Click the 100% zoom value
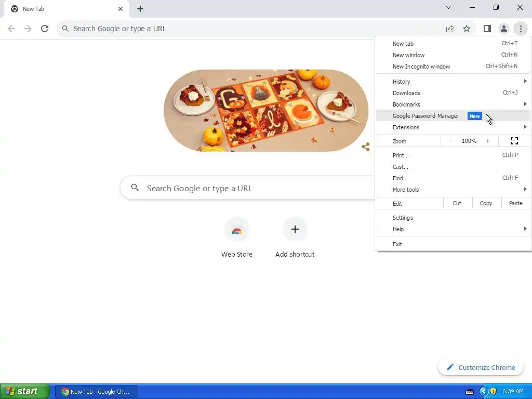532x399 pixels. click(x=469, y=141)
